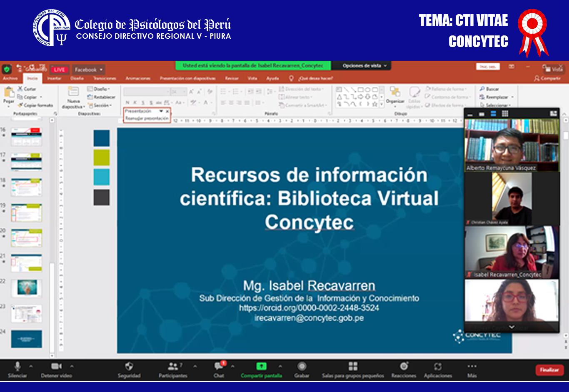Expand more videos with the down chevron
This screenshot has height=392, width=569.
coord(512,327)
